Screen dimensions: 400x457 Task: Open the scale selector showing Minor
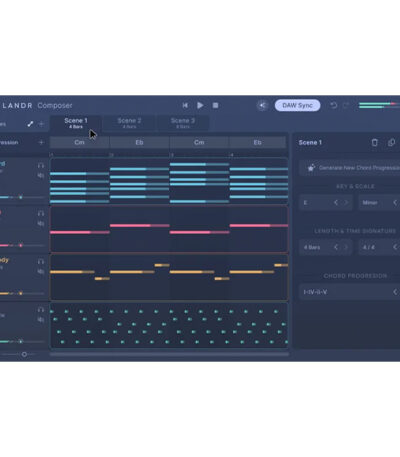point(379,202)
